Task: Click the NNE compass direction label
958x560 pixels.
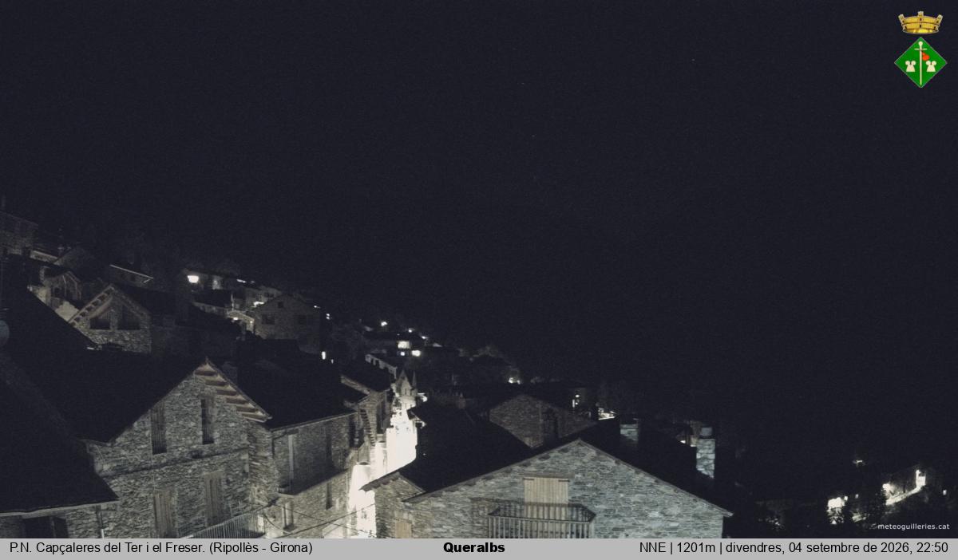Action: pos(652,548)
